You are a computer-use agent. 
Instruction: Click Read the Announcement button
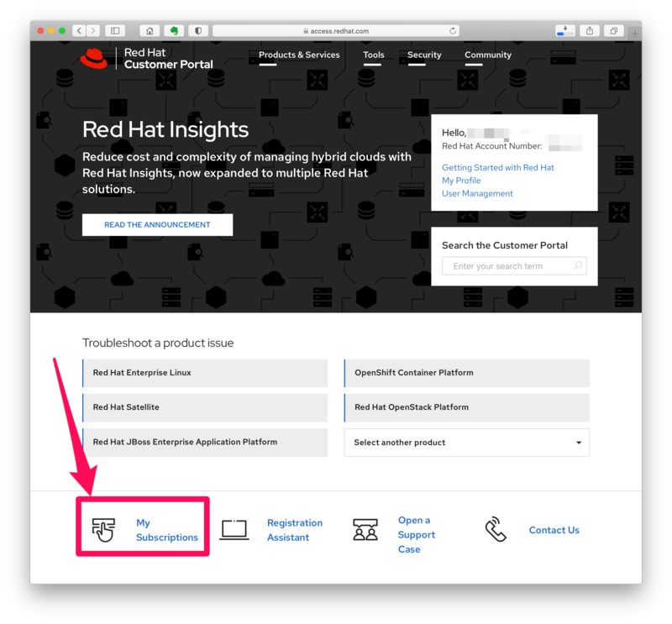(157, 224)
